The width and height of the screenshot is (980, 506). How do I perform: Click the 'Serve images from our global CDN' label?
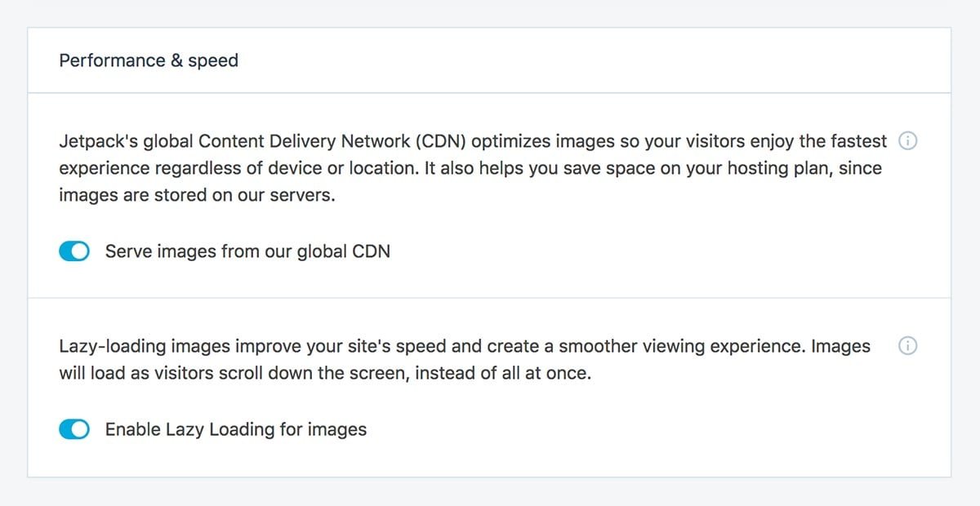(x=247, y=251)
